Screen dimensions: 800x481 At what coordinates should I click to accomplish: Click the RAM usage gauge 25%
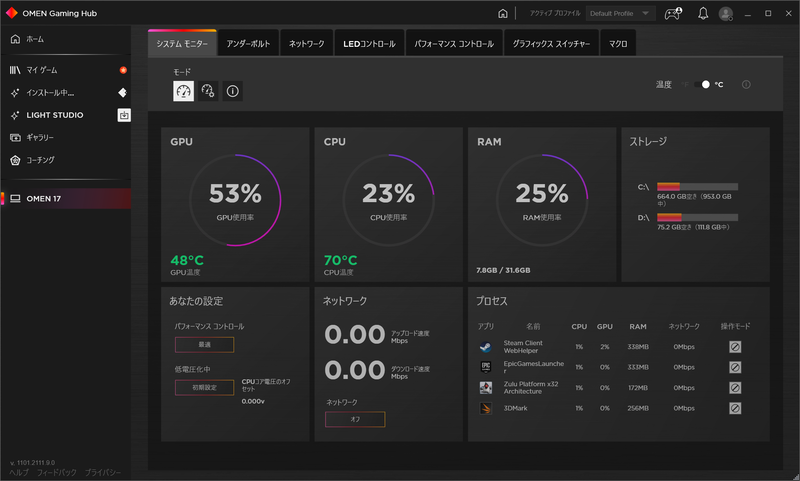[542, 200]
